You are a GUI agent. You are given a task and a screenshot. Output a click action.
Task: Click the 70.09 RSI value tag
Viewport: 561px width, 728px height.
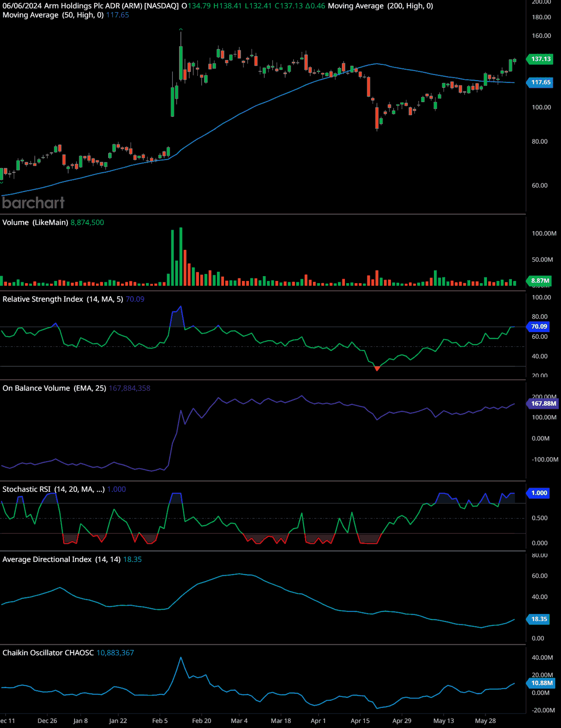(x=539, y=327)
